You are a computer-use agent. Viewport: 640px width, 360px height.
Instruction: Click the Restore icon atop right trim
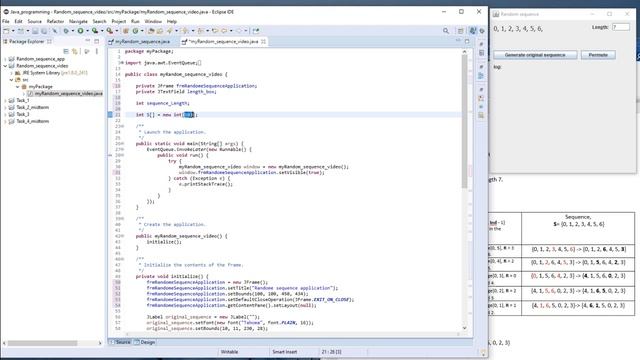pyautogui.click(x=482, y=44)
